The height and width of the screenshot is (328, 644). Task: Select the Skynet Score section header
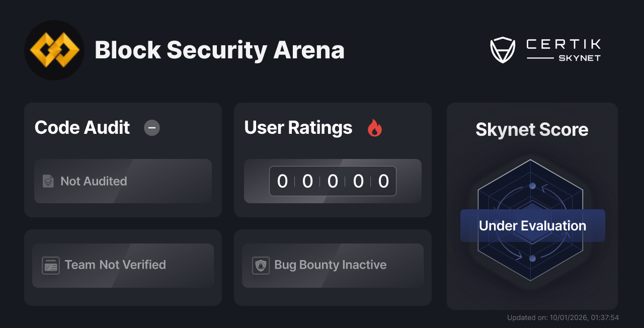tap(532, 130)
